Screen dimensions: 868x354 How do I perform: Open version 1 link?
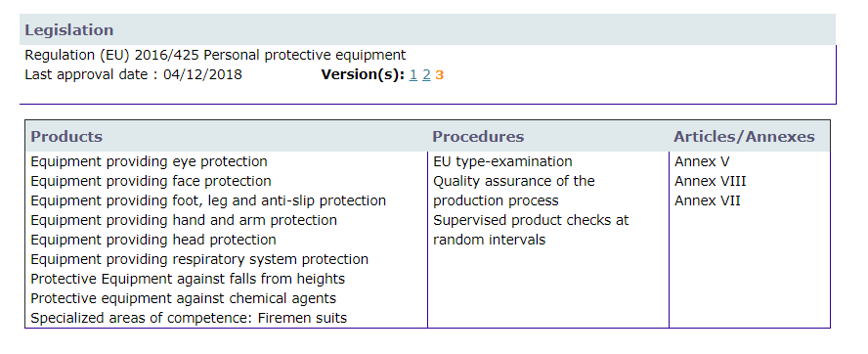pyautogui.click(x=412, y=74)
